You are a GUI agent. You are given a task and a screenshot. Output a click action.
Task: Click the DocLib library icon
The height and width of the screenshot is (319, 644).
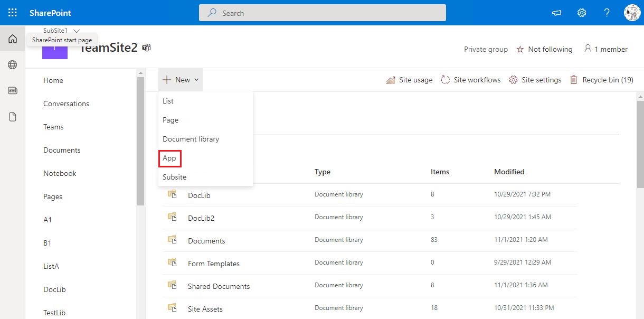(172, 194)
